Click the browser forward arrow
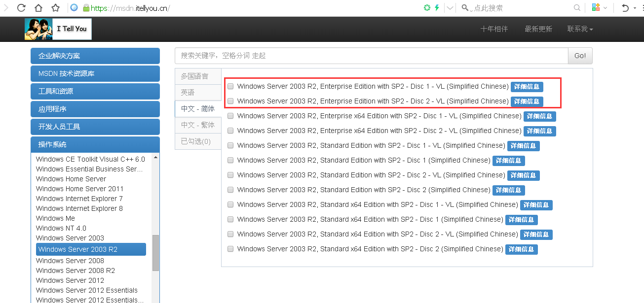The image size is (644, 303). 6,8
